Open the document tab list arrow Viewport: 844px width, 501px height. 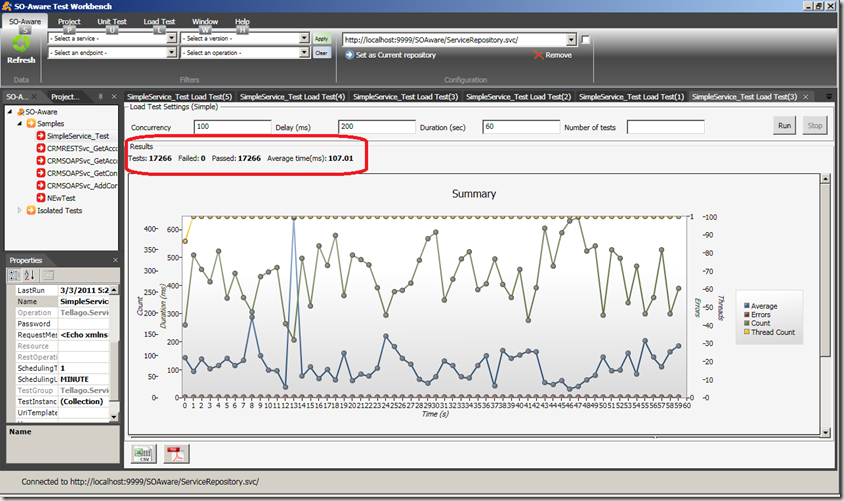coord(829,97)
